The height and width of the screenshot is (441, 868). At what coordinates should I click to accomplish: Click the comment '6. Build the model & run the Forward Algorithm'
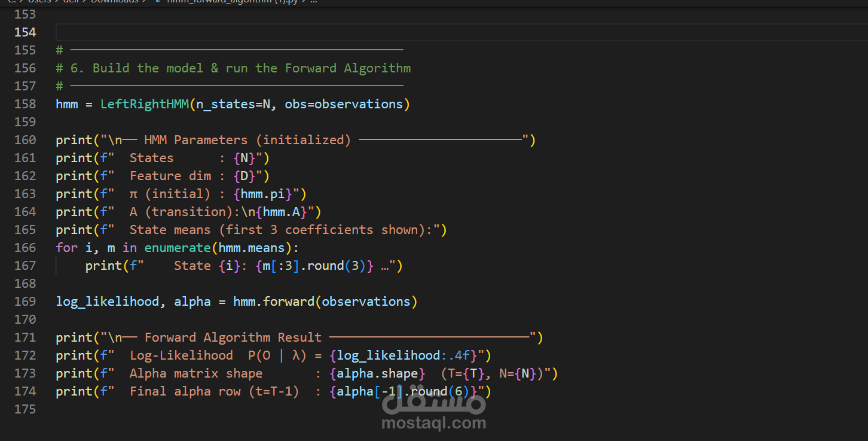(x=240, y=68)
